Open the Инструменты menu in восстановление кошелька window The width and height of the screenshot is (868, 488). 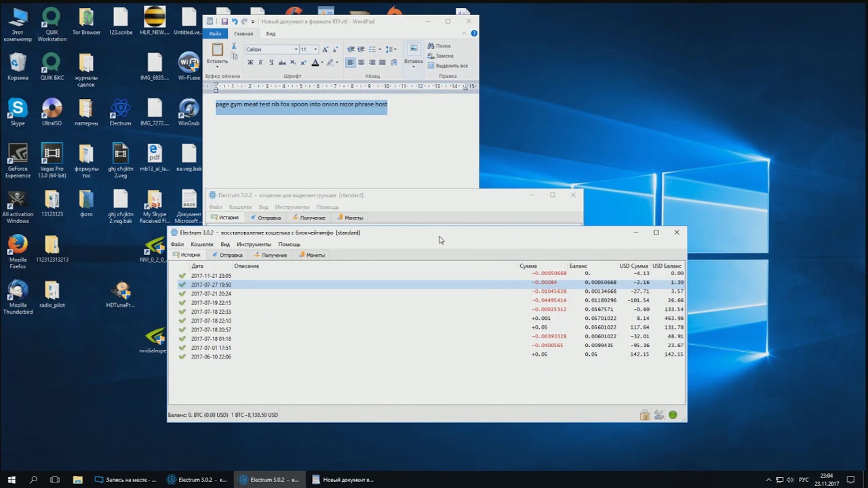254,244
